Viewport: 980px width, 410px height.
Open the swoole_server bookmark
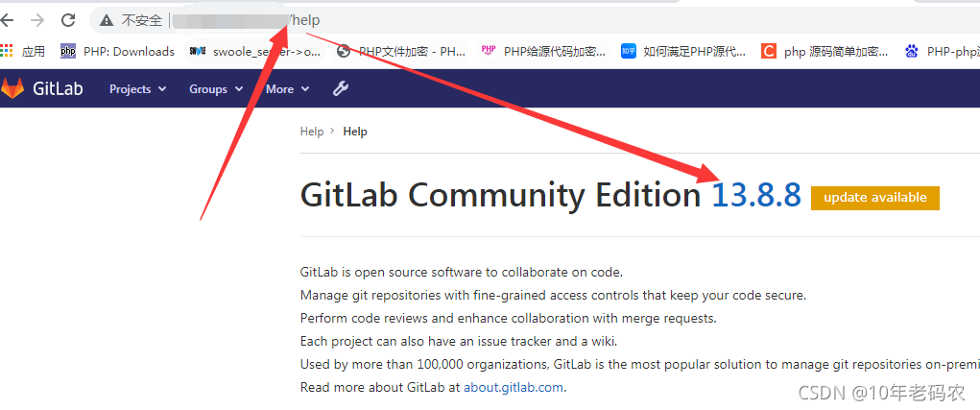coord(255,52)
